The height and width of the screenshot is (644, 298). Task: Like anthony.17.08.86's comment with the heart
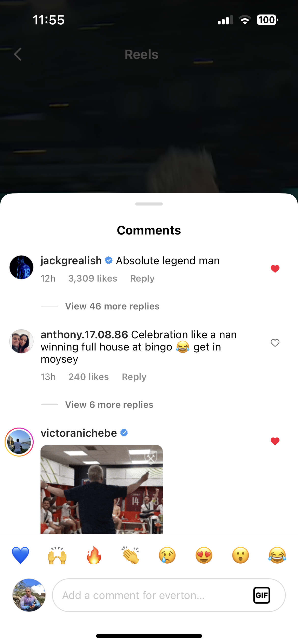(275, 343)
